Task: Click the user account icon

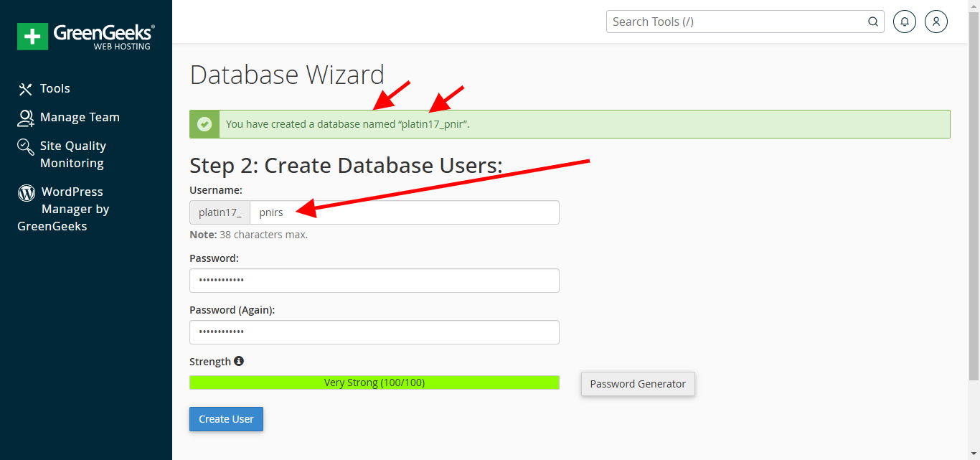Action: point(936,22)
